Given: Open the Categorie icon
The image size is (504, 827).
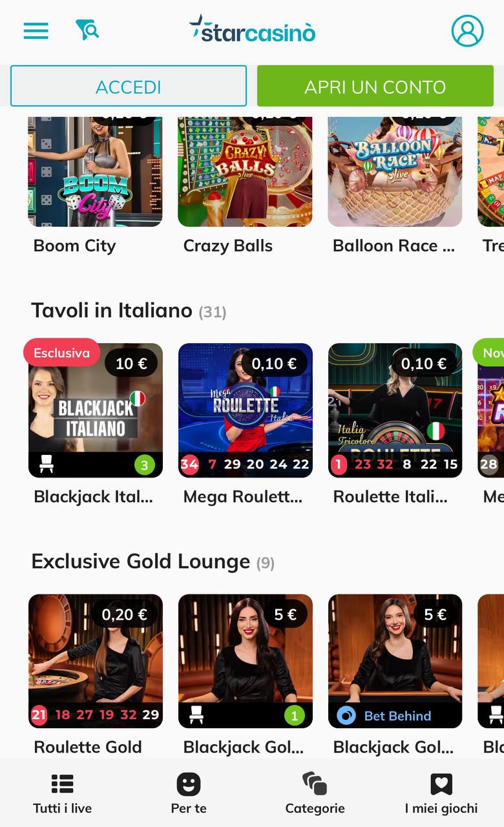Looking at the screenshot, I should [315, 784].
